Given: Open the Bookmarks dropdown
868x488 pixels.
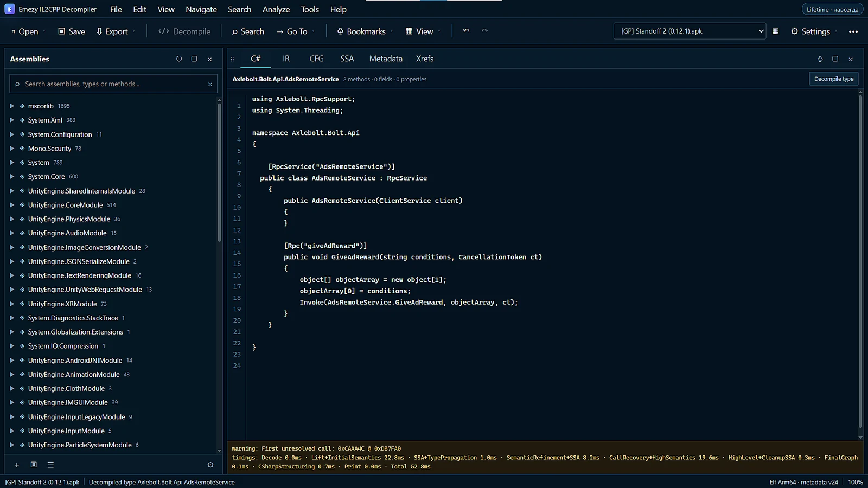Looking at the screenshot, I should (365, 31).
